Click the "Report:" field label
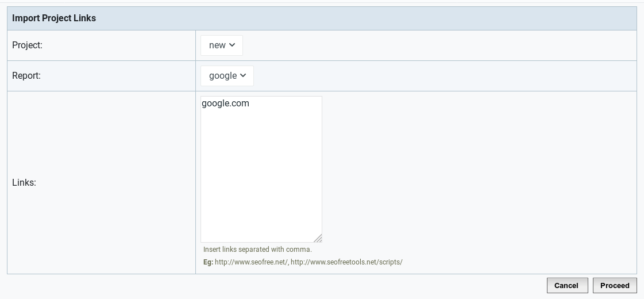 (x=26, y=76)
